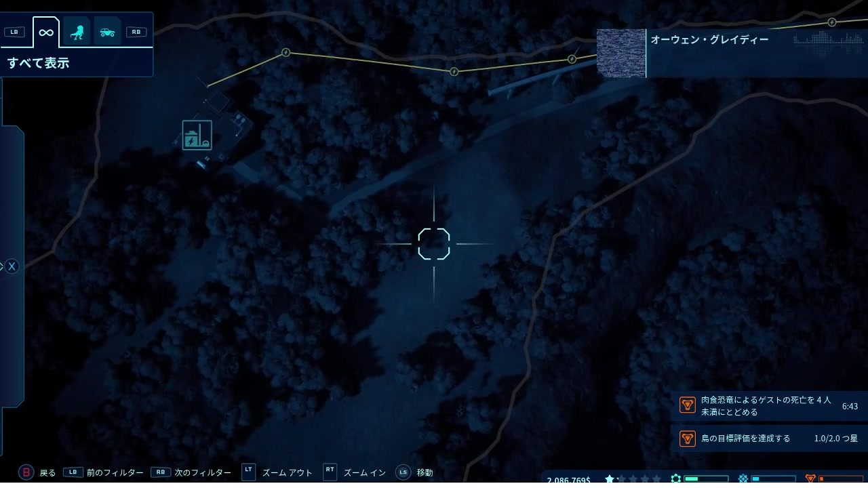Click the 戻る back button

pyautogui.click(x=39, y=472)
